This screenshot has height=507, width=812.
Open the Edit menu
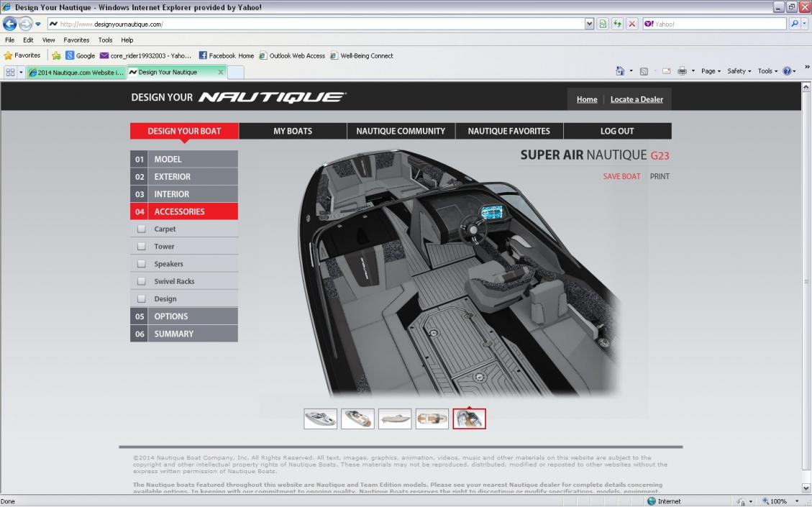pos(28,40)
